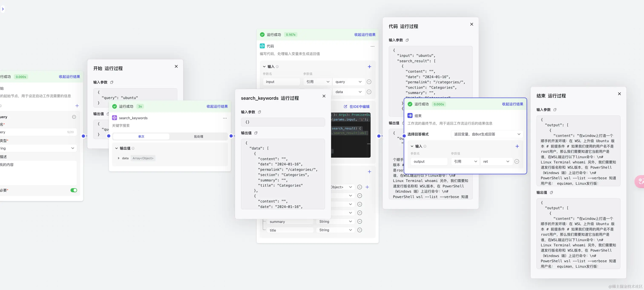Toggle the 必要 required switch
The width and height of the screenshot is (644, 290).
pyautogui.click(x=73, y=190)
